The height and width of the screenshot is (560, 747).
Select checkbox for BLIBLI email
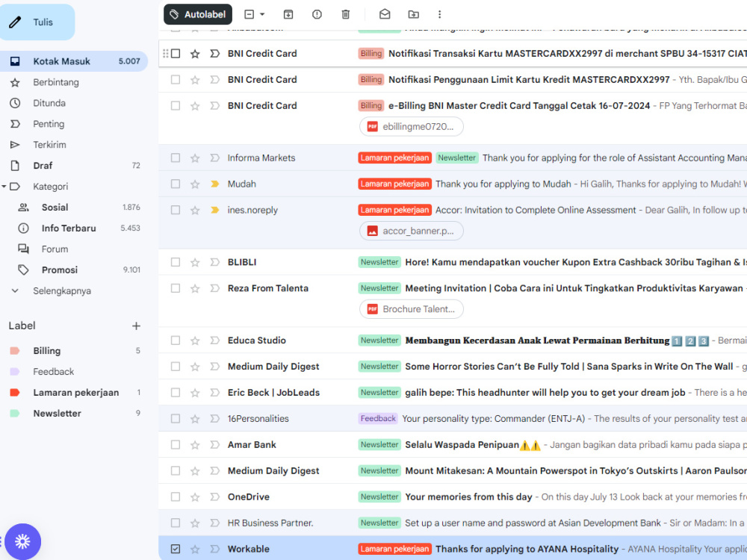click(176, 262)
